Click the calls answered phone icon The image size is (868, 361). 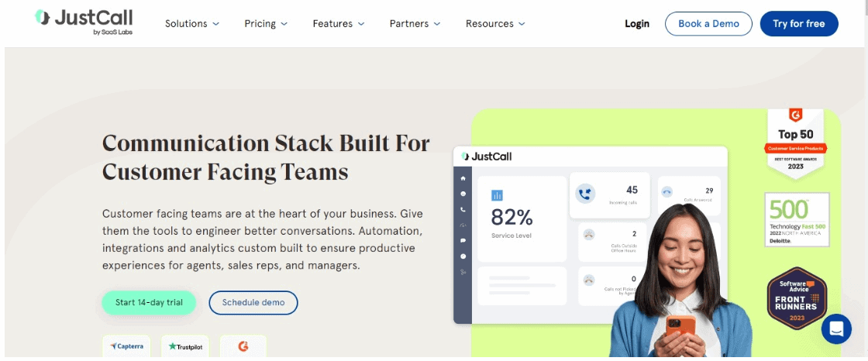click(667, 191)
